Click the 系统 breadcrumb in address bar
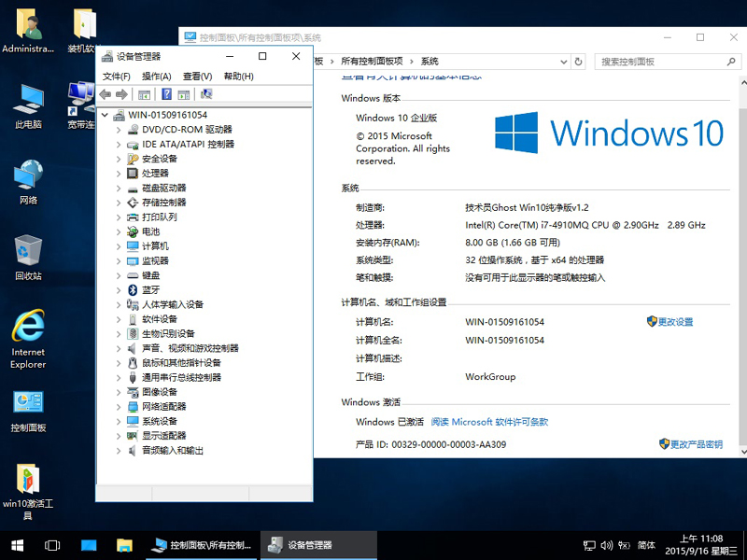 430,62
